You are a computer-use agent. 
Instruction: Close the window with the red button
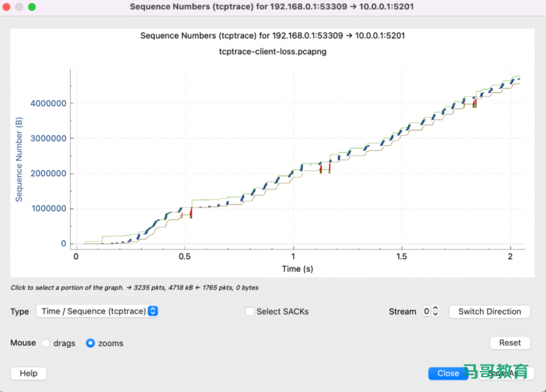[x=6, y=6]
